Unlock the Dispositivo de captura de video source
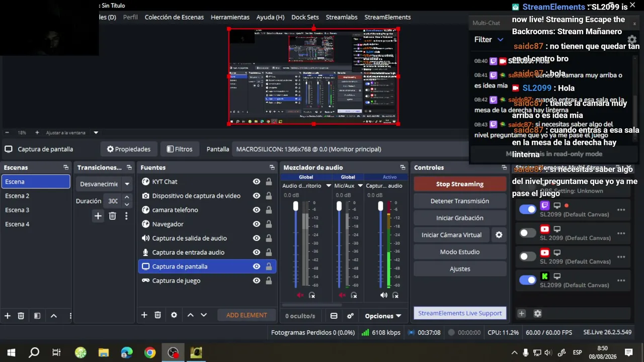 (269, 196)
